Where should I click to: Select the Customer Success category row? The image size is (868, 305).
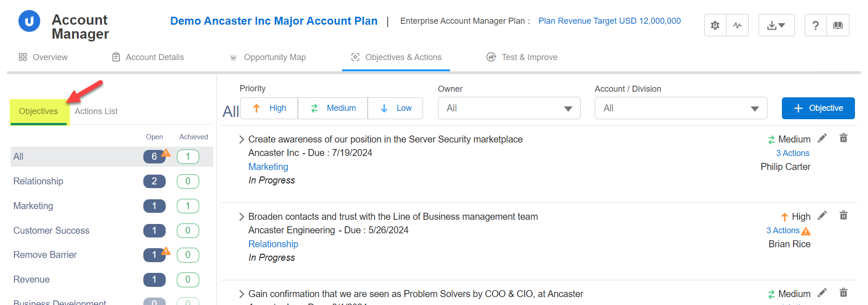coord(112,230)
